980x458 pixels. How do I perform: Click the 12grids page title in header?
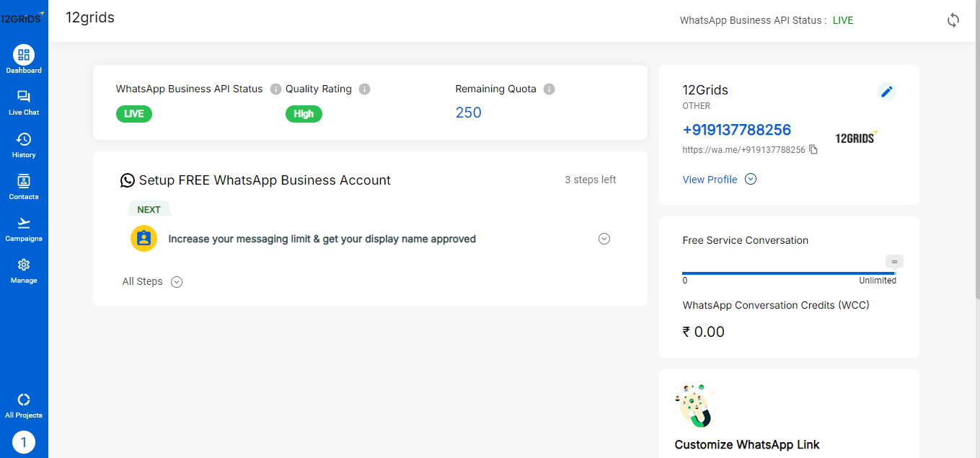[x=90, y=17]
